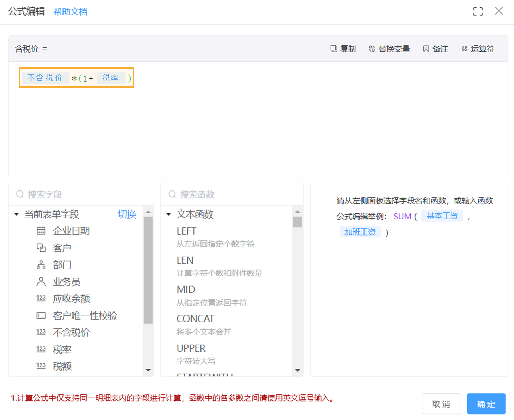Select the 不含税价 token in the formula
This screenshot has width=514, height=420.
click(45, 78)
